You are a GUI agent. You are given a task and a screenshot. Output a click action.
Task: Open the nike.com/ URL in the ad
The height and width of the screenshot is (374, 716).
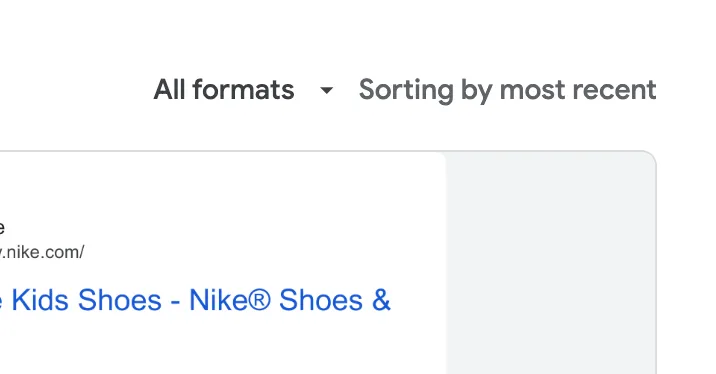[42, 252]
